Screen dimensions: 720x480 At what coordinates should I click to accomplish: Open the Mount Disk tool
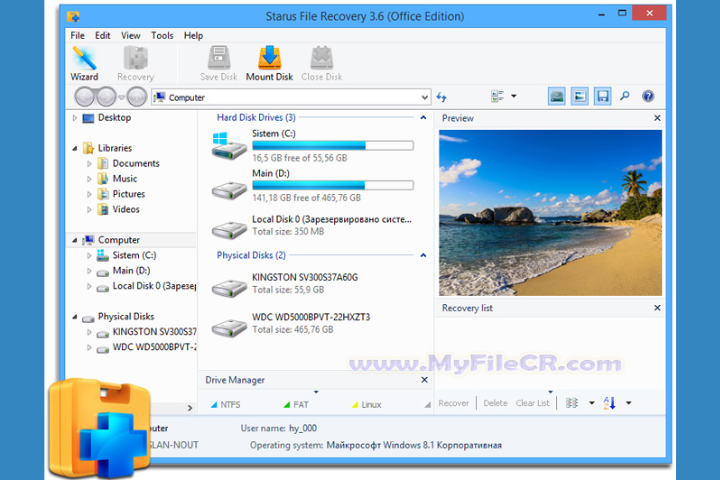tap(270, 64)
